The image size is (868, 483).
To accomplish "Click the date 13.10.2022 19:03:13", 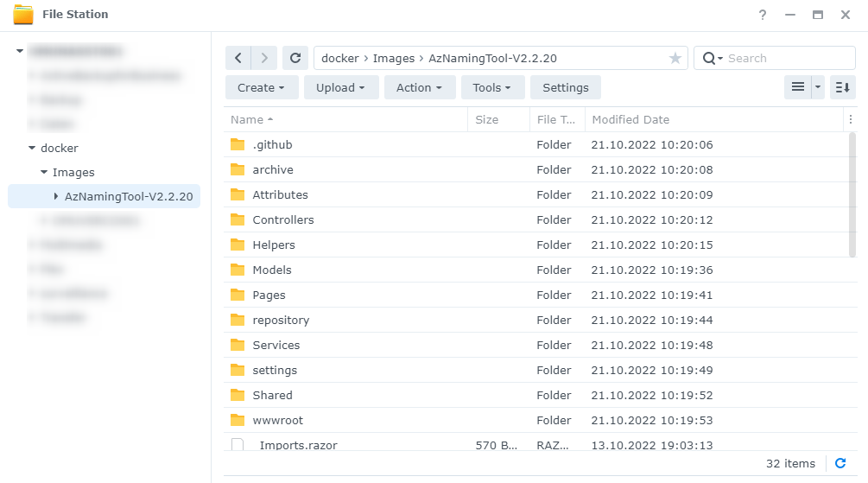I will coord(652,445).
